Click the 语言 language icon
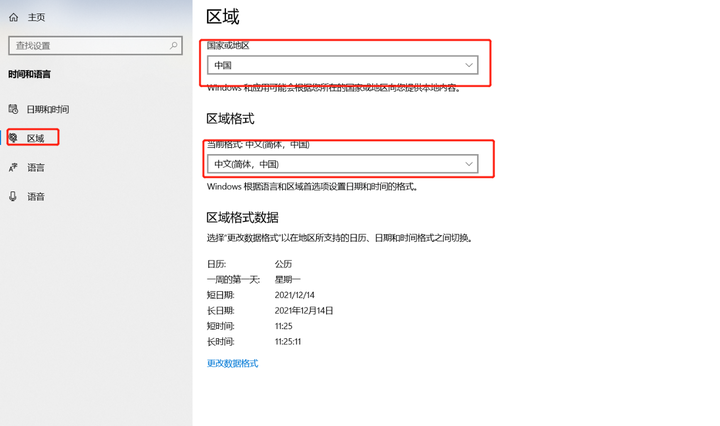This screenshot has width=720, height=426. tap(13, 168)
